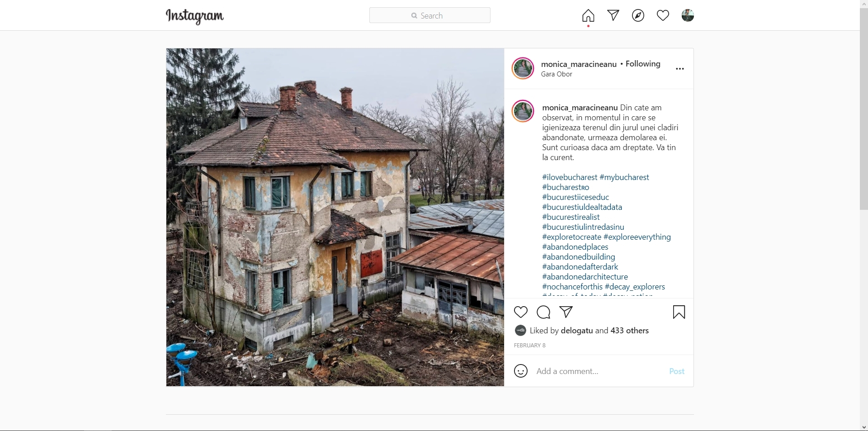Open the Gara Obor location link

pos(557,74)
